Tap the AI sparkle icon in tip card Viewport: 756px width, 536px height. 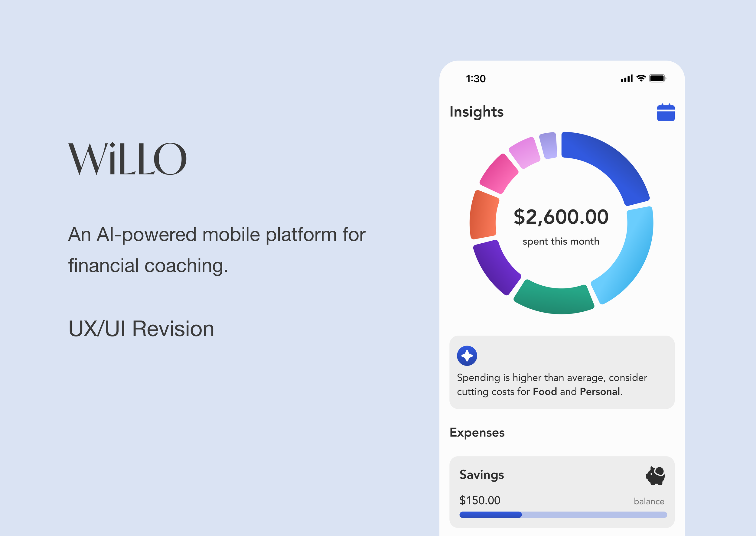(467, 356)
